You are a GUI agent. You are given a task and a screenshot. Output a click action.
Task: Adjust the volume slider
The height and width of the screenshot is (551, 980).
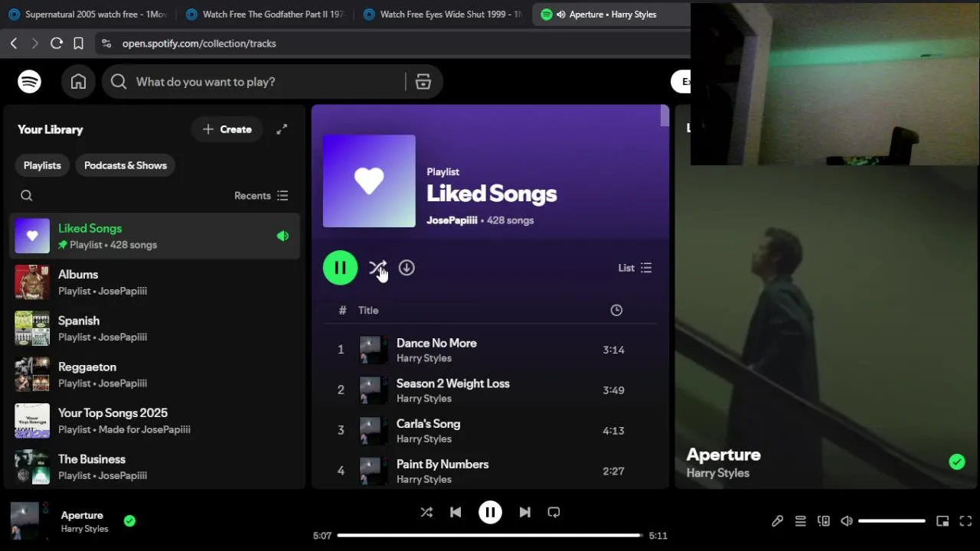[x=892, y=521]
